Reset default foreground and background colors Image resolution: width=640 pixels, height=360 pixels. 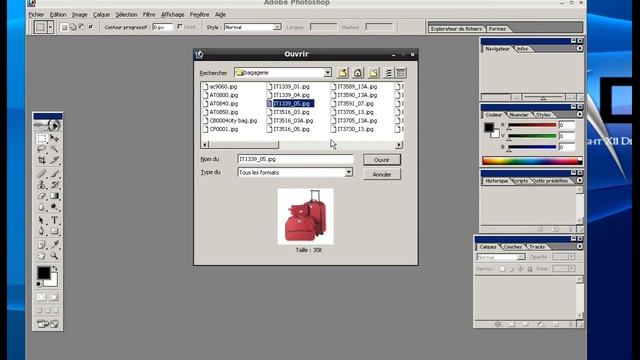(39, 284)
